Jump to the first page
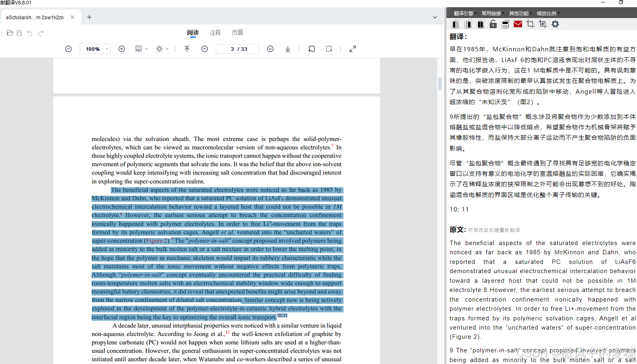637x364 pixels. 187,49
